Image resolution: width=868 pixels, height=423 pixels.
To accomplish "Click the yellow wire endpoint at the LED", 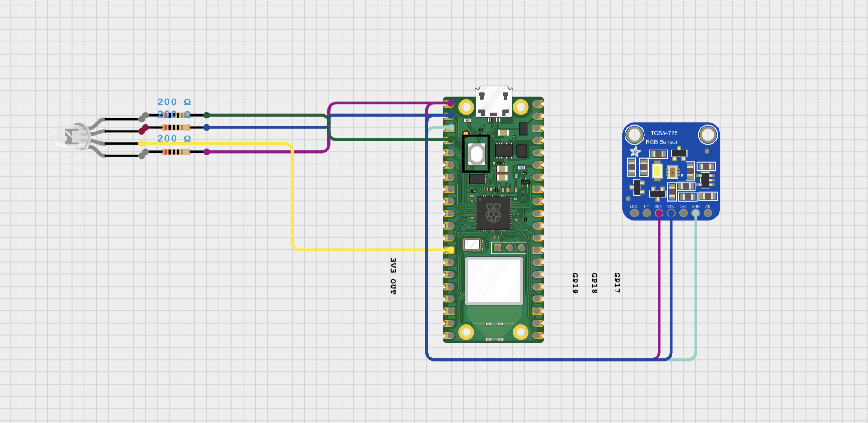I will click(x=141, y=144).
